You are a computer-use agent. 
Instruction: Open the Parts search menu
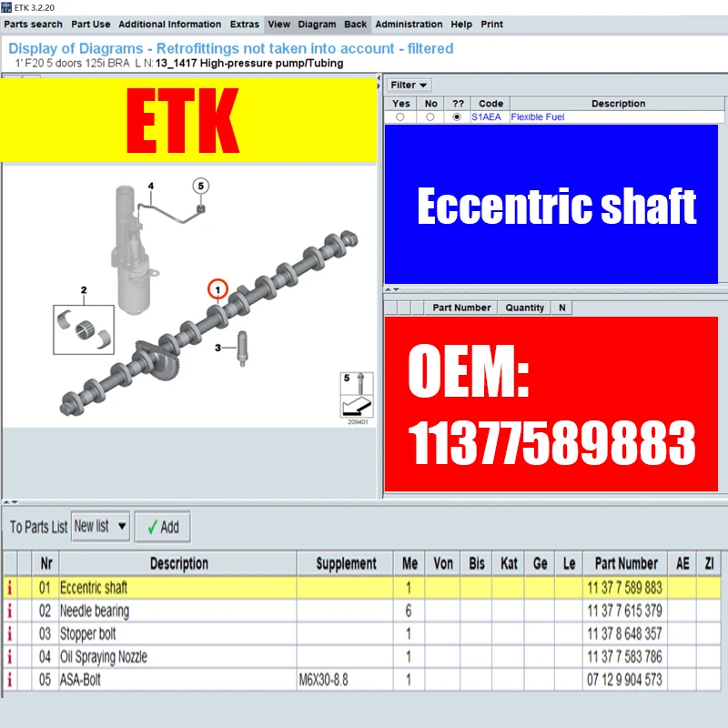(33, 25)
